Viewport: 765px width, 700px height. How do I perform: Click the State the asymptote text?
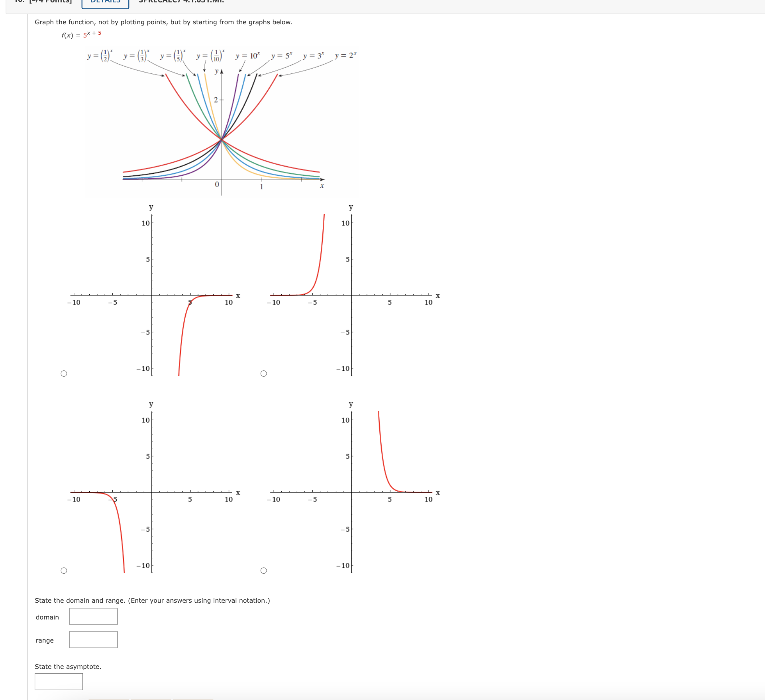coord(68,666)
